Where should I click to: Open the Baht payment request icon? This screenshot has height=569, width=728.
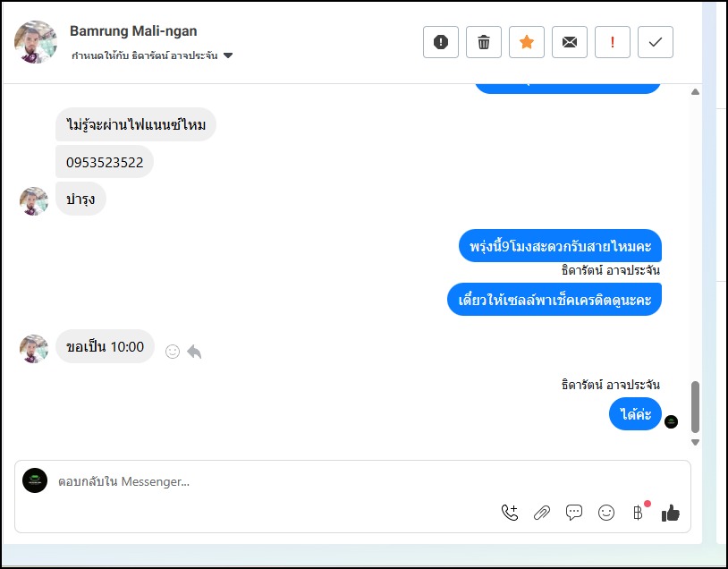(x=639, y=513)
